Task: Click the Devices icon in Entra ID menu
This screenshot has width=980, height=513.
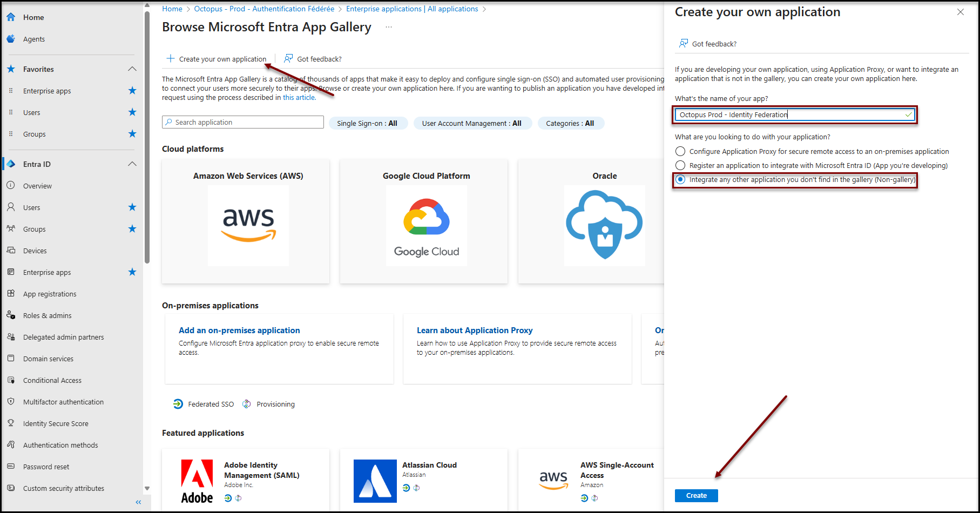Action: coord(11,251)
